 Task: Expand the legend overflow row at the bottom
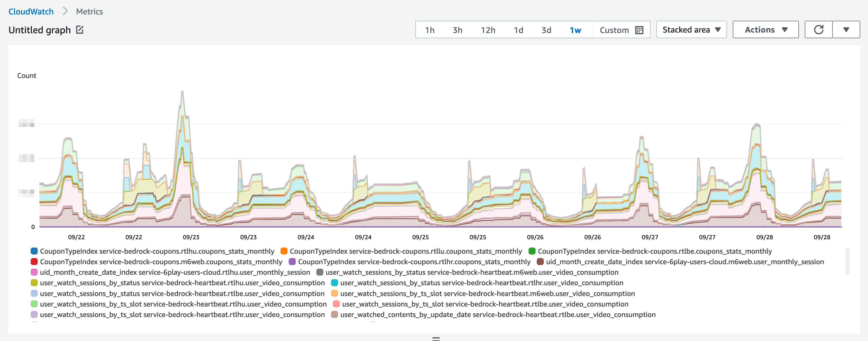(x=435, y=339)
